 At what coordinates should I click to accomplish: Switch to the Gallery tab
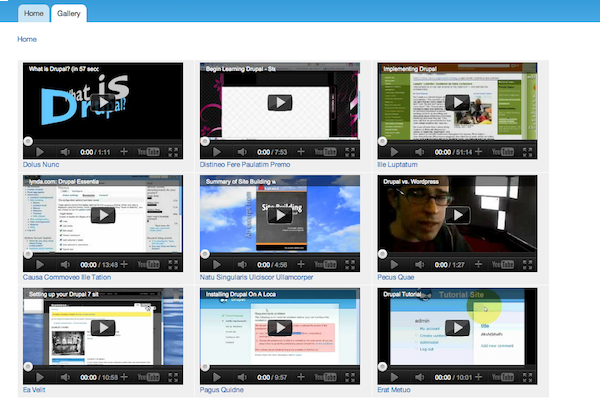(69, 13)
